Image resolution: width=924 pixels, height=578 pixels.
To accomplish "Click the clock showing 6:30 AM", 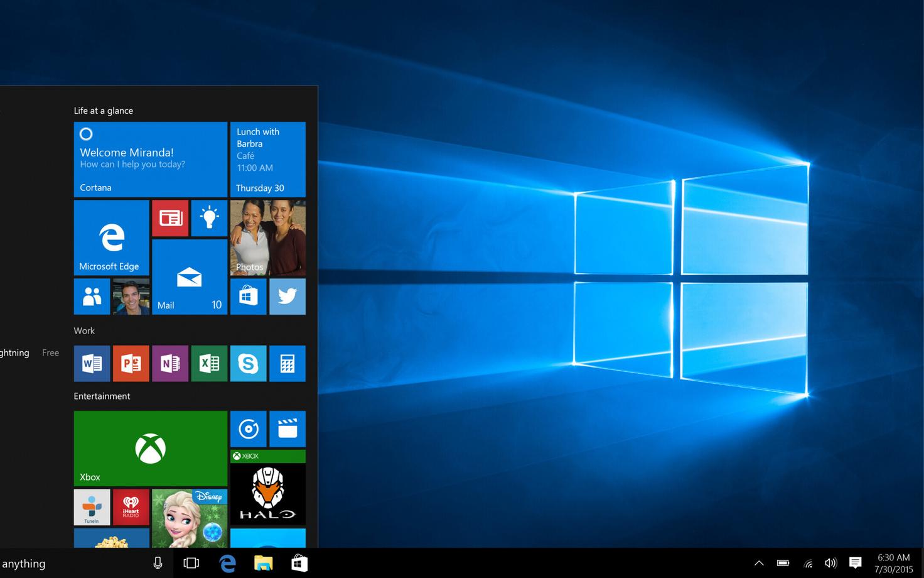I will pyautogui.click(x=893, y=564).
